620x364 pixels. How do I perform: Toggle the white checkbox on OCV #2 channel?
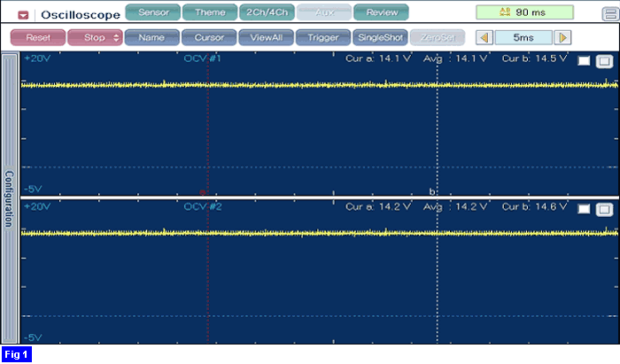pos(583,209)
